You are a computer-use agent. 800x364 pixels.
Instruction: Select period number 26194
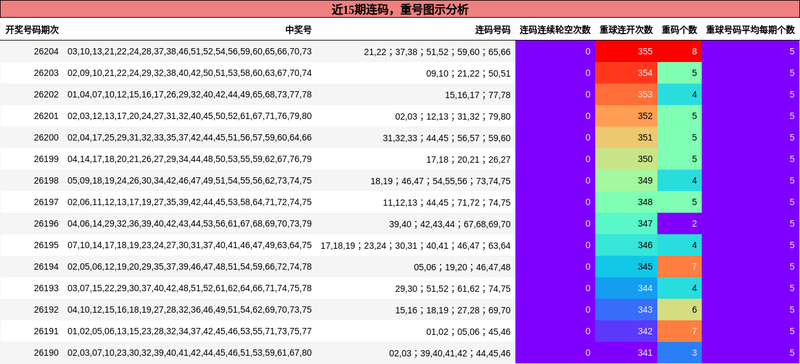[46, 267]
